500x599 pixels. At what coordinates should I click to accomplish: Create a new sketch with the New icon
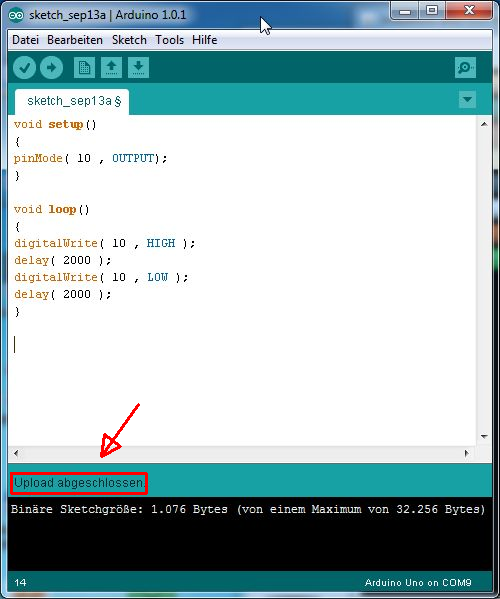(x=84, y=68)
